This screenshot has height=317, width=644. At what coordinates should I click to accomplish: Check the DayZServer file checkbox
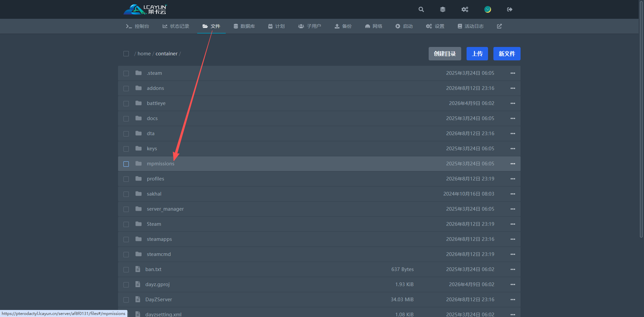[x=126, y=300]
